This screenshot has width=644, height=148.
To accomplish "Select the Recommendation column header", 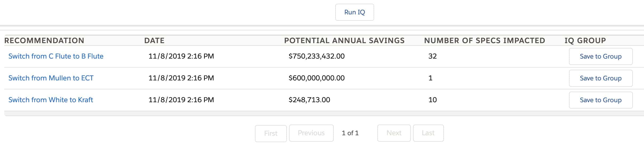I will click(x=44, y=40).
